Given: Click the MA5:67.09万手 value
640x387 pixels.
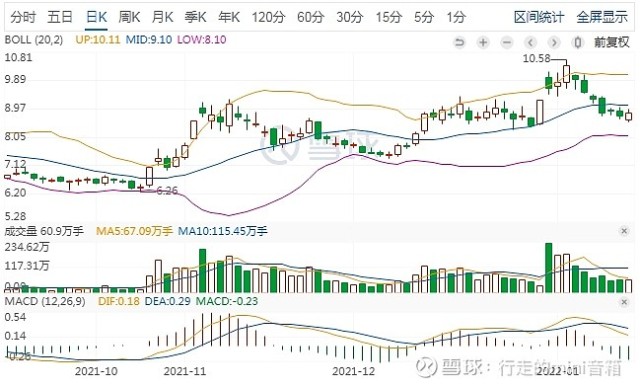Looking at the screenshot, I should point(134,231).
